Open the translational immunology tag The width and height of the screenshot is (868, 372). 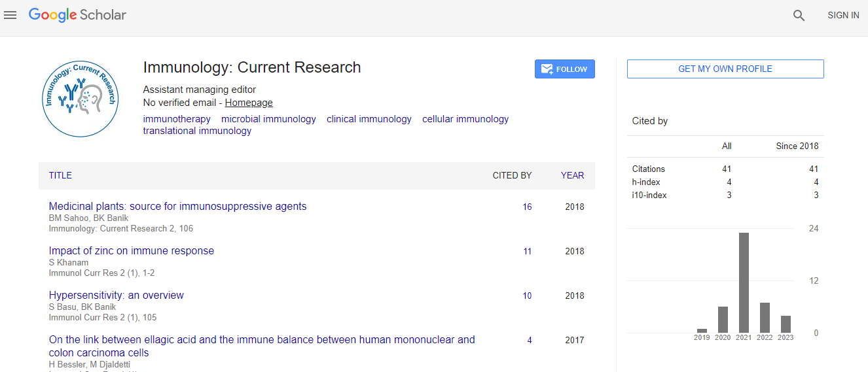pos(197,131)
